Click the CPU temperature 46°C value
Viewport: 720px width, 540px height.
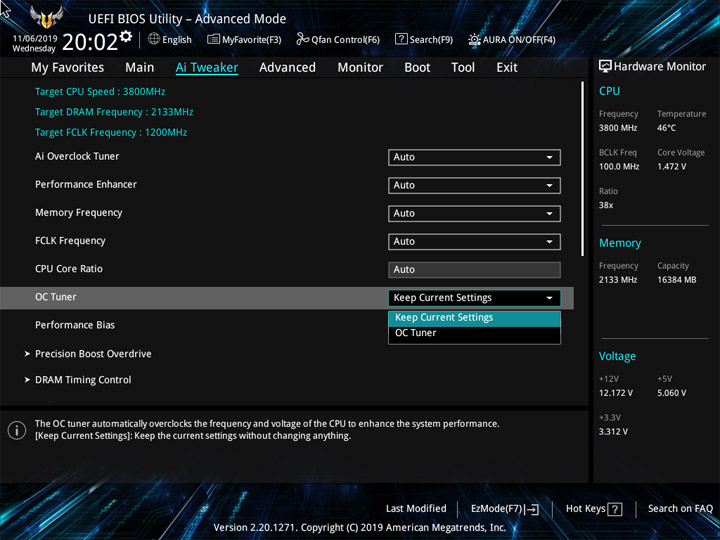point(666,128)
